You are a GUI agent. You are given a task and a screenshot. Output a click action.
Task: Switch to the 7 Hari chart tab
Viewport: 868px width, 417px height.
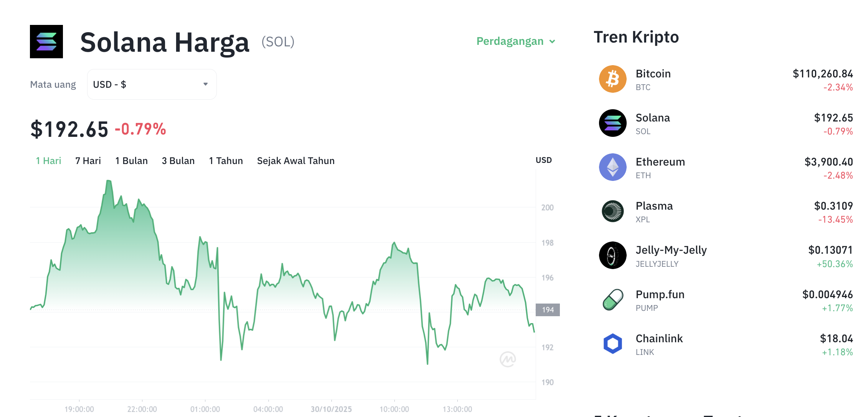tap(88, 161)
